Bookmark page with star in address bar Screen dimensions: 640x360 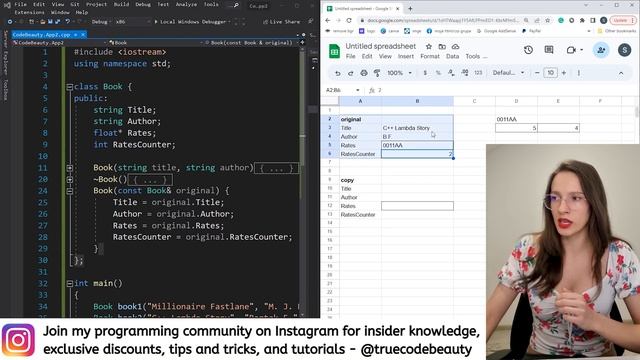[x=547, y=20]
